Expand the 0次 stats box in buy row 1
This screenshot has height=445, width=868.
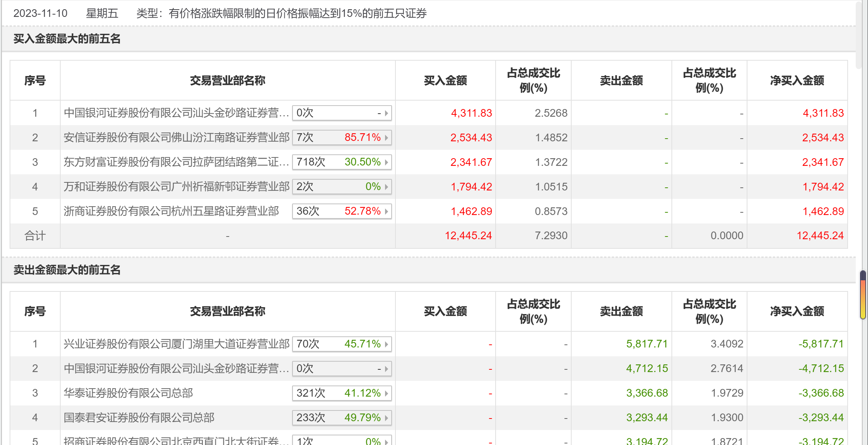pos(342,113)
